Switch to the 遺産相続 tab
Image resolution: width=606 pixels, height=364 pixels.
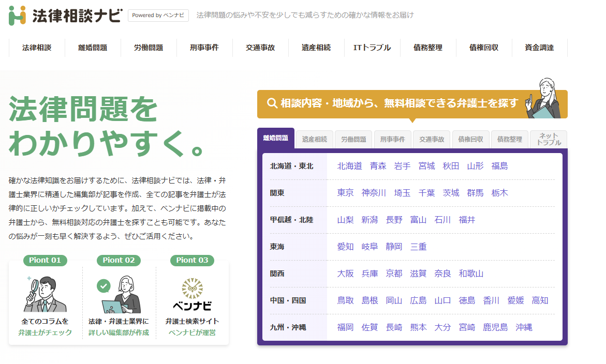click(x=315, y=139)
